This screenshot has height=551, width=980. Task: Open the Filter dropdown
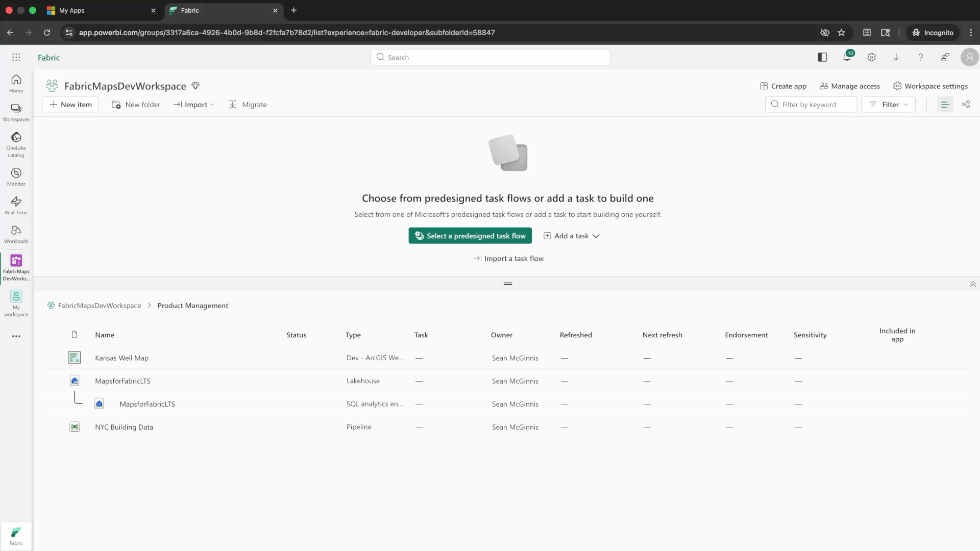(888, 104)
